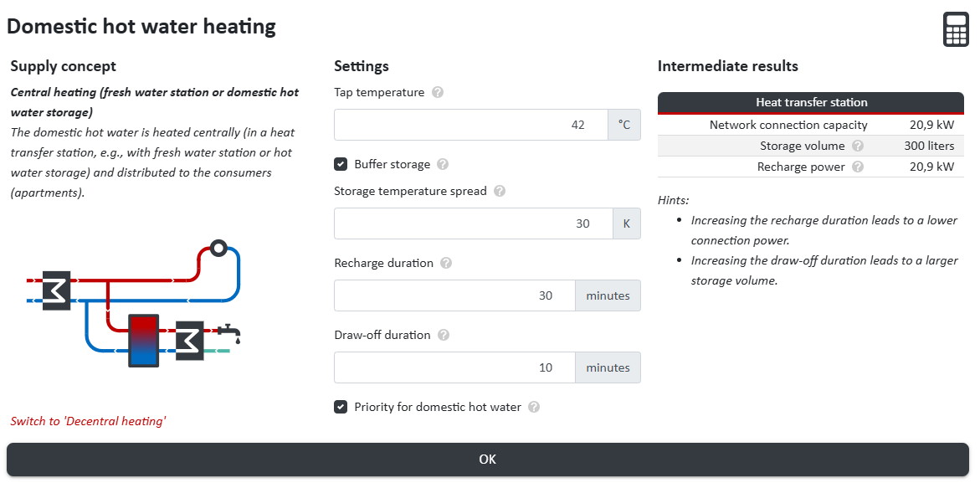Viewport: 980px width, 488px height.
Task: Click the Heat transfer station table header
Action: (x=810, y=102)
